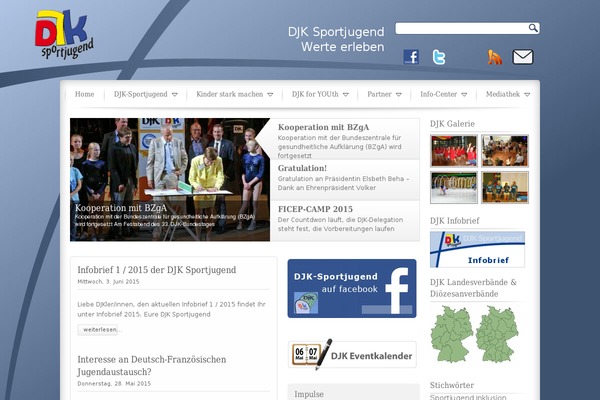Screen dimensions: 600x400
Task: Click the date Donnerstag, 28. Mai 2015
Action: [x=114, y=384]
